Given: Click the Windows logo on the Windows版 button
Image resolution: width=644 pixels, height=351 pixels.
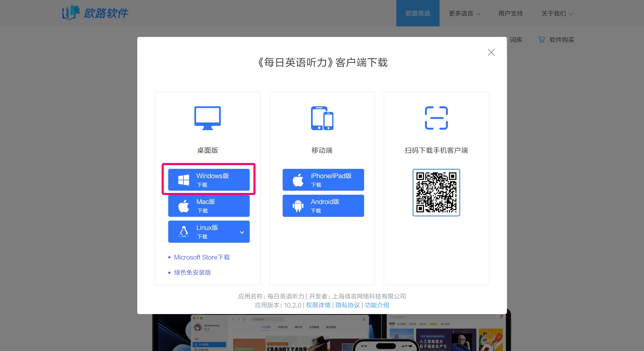Looking at the screenshot, I should coord(184,180).
